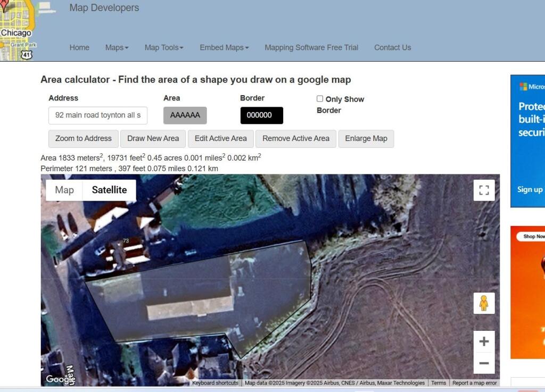Expand the Maps dropdown menu
This screenshot has height=392, width=545.
pyautogui.click(x=117, y=47)
